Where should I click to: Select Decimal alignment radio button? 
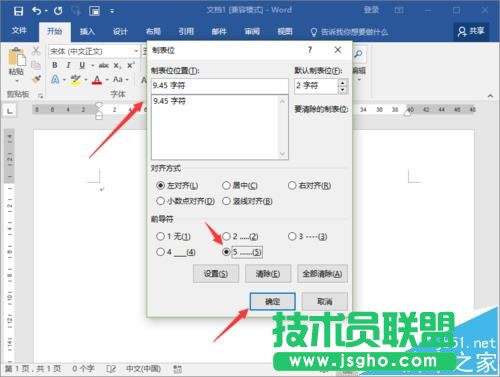tap(160, 201)
